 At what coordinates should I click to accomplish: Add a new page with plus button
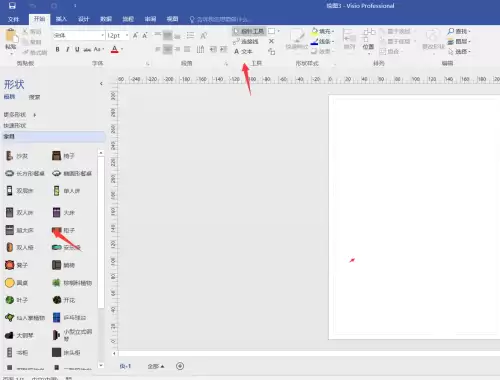[x=180, y=366]
